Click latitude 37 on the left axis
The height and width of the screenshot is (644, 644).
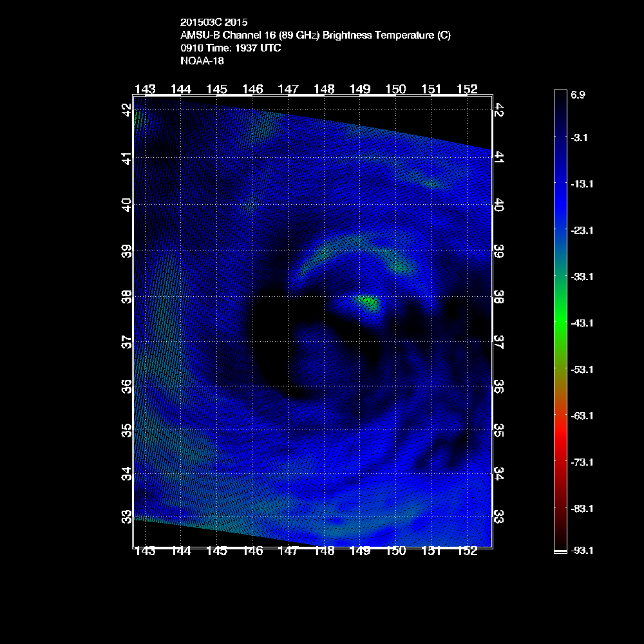pos(127,342)
